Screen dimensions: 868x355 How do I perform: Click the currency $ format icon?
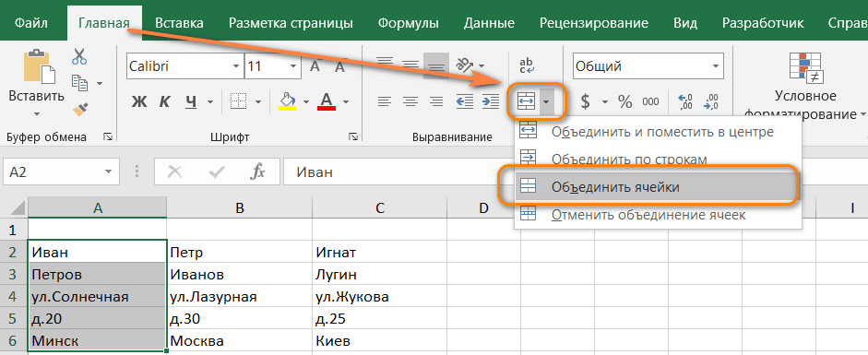[585, 101]
